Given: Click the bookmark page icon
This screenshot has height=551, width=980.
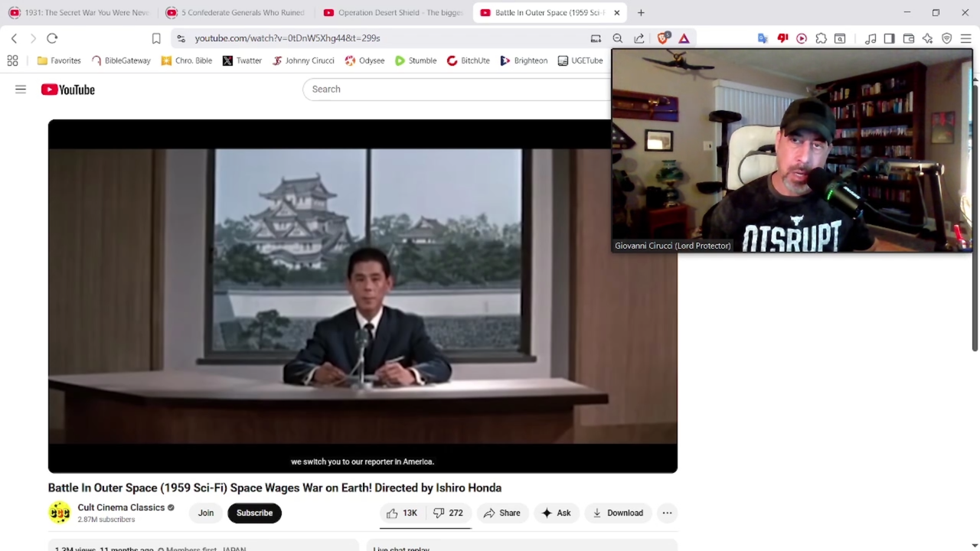Looking at the screenshot, I should [x=156, y=38].
